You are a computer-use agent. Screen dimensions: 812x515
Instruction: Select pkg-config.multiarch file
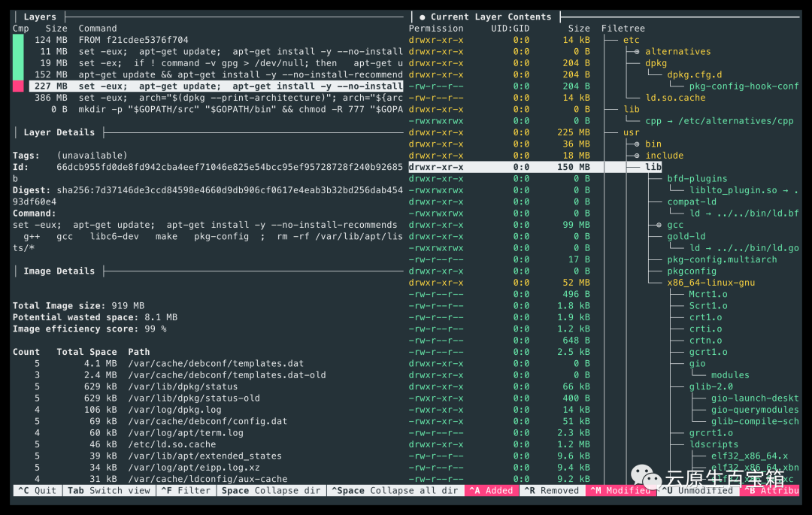(722, 260)
